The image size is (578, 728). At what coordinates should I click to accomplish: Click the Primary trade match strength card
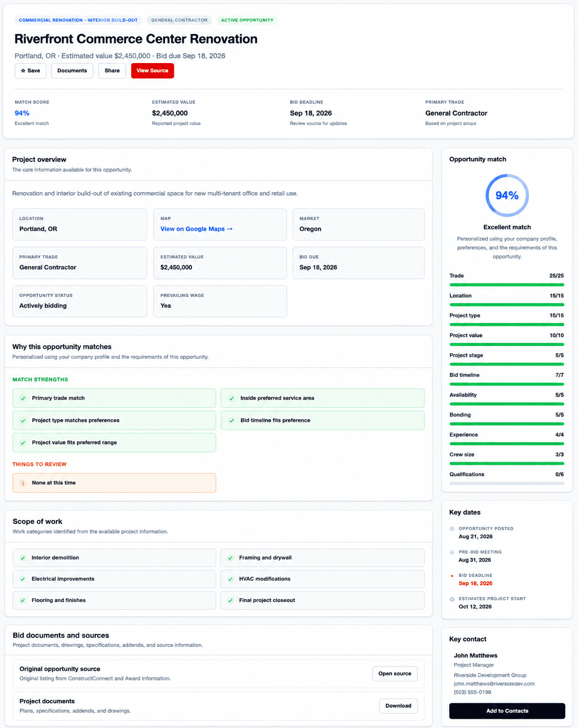[x=114, y=398]
